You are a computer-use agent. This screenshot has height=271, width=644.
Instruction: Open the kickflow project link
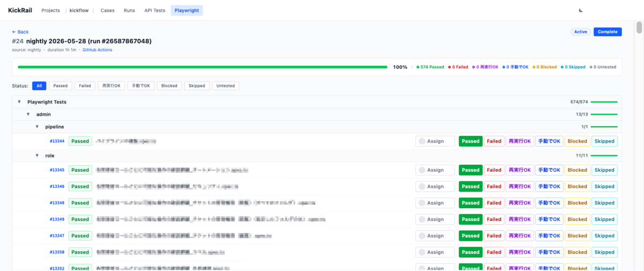coord(79,10)
